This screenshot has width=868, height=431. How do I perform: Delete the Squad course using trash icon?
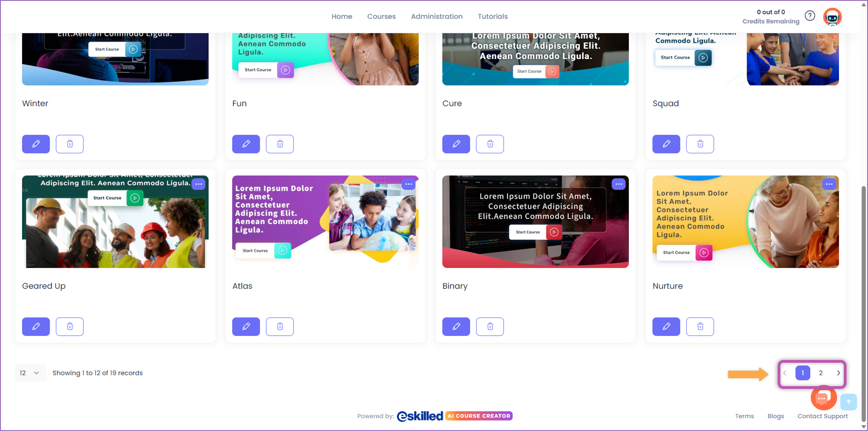click(700, 144)
